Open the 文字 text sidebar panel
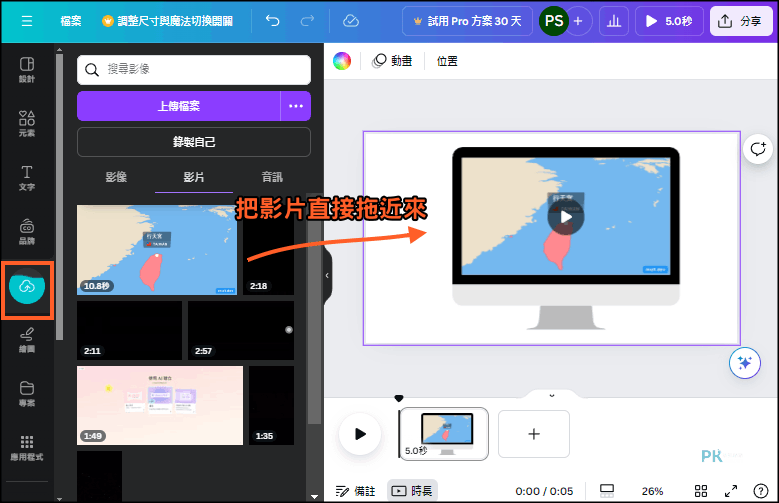 click(27, 178)
